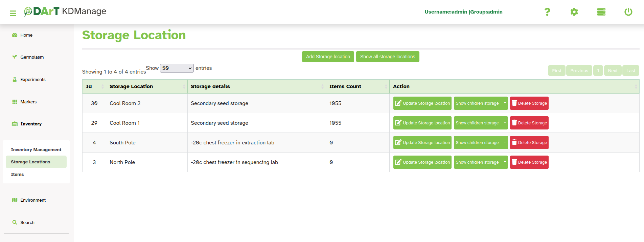The height and width of the screenshot is (242, 644).
Task: Click the help question mark icon
Action: coord(547,12)
